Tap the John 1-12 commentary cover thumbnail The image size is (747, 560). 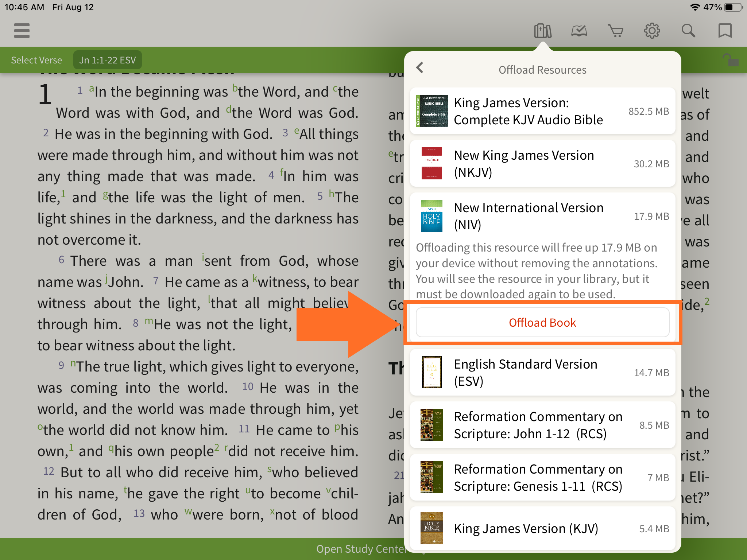pyautogui.click(x=432, y=425)
